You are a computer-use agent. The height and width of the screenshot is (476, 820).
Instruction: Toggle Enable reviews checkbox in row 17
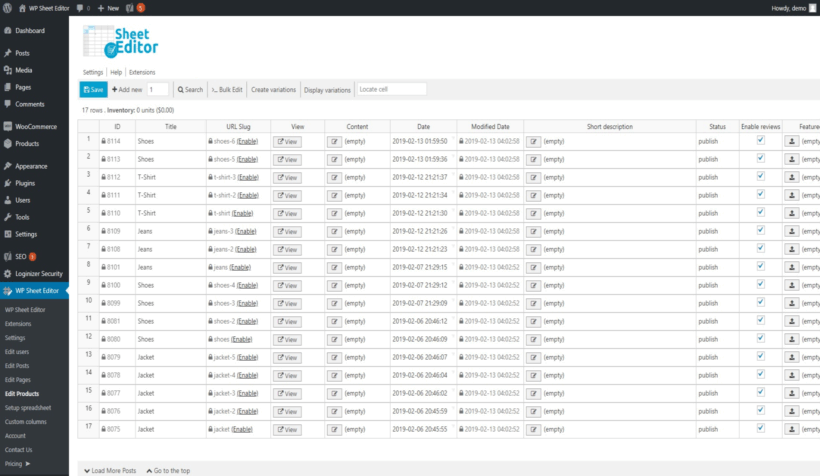[761, 428]
